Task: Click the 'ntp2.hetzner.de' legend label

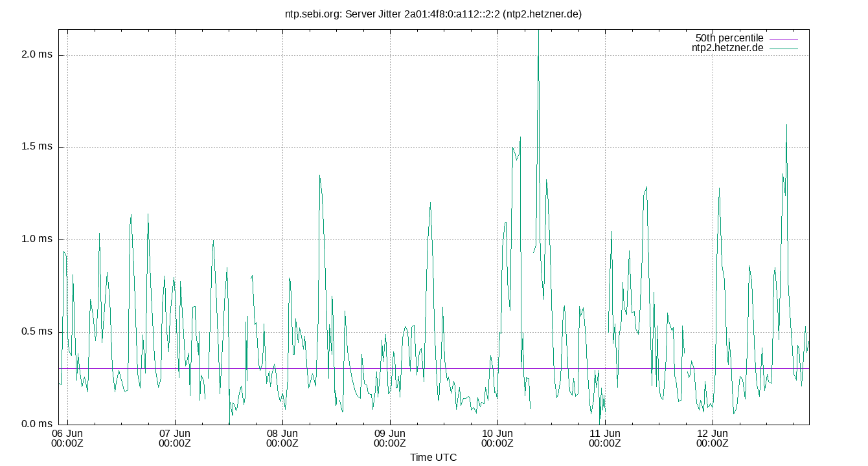Action: tap(727, 48)
